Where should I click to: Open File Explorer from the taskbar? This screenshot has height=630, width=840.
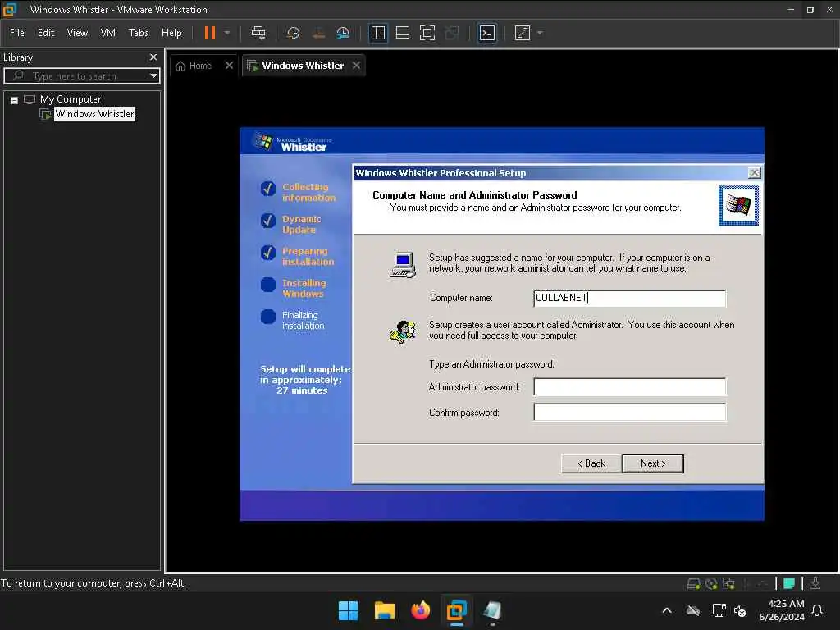tap(384, 610)
